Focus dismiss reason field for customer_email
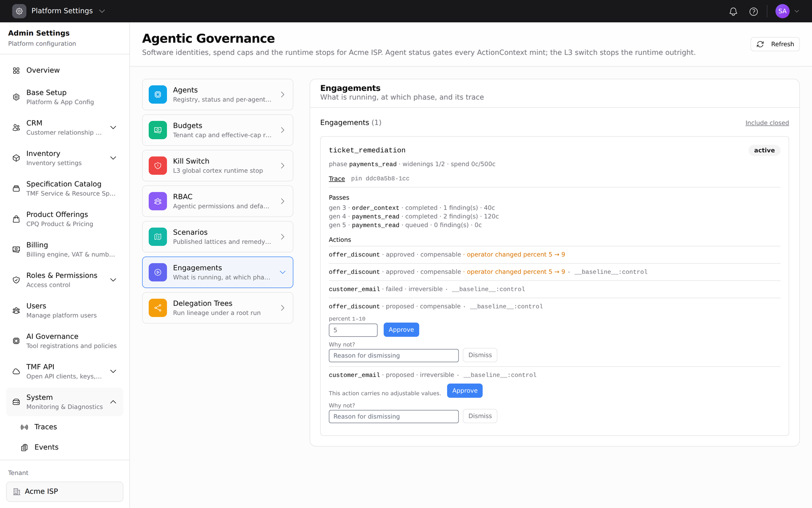The height and width of the screenshot is (508, 812). (x=394, y=417)
